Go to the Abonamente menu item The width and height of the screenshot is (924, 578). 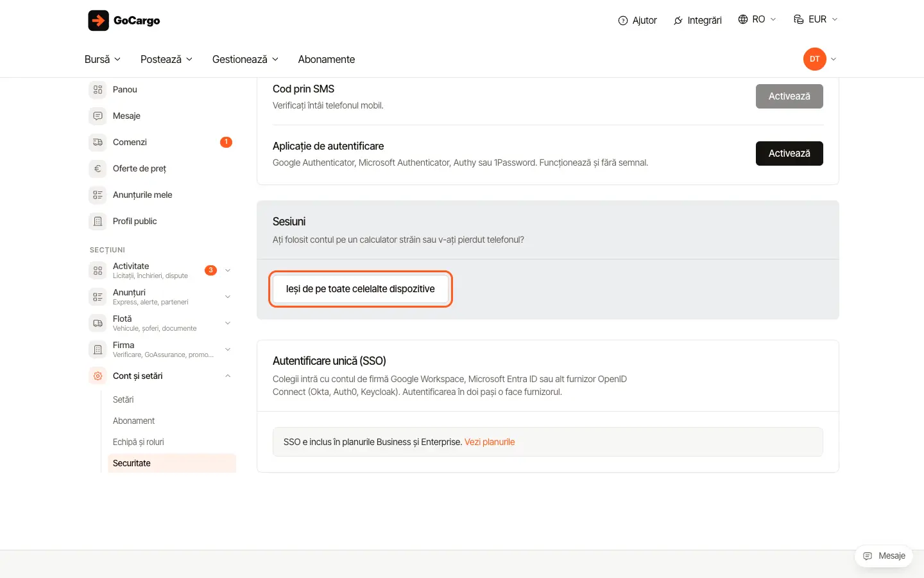coord(327,59)
